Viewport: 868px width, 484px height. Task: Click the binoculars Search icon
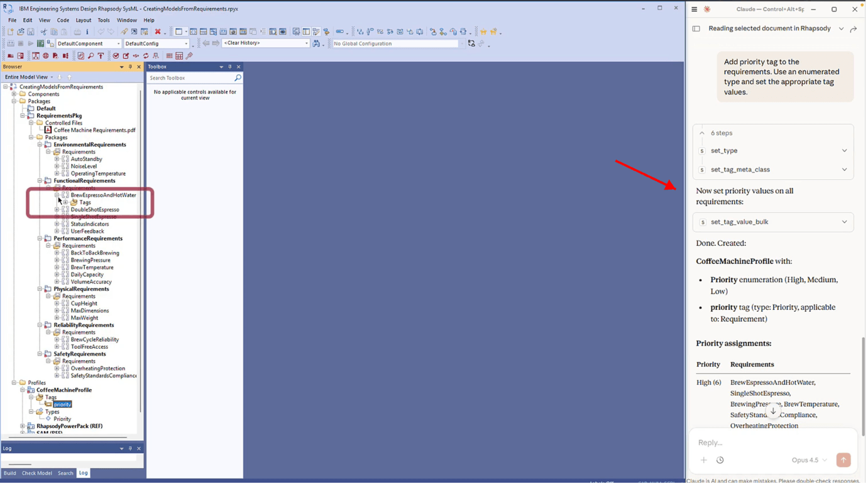pos(316,43)
